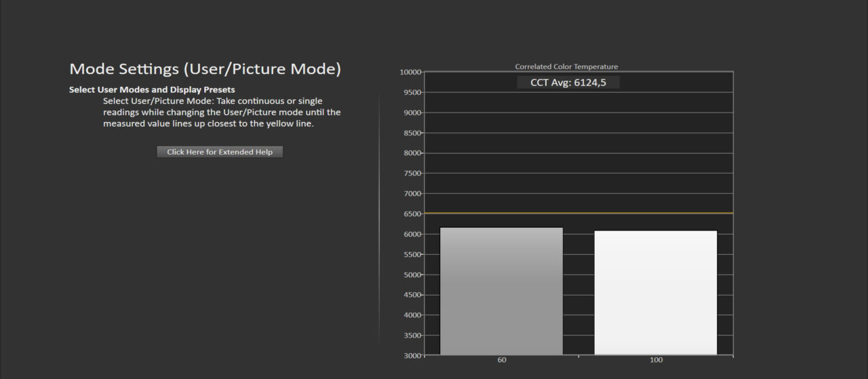Click the 7000 y-axis label

point(412,194)
